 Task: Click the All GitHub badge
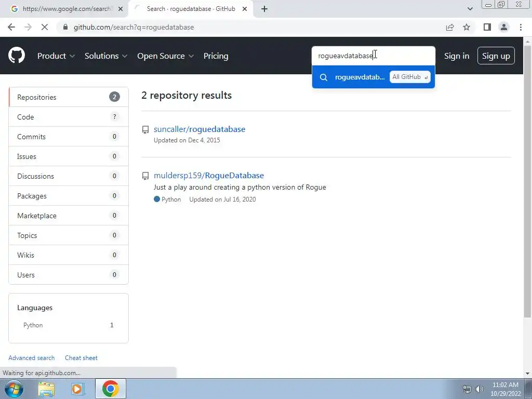410,77
